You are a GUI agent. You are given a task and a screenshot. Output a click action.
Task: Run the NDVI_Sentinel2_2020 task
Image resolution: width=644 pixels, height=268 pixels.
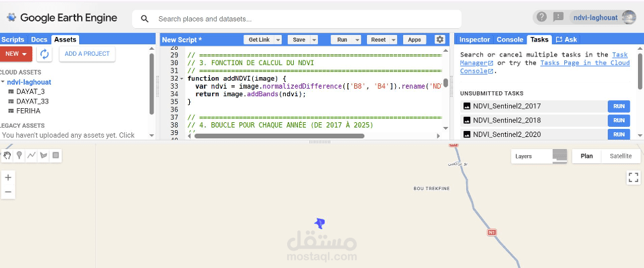pos(619,134)
